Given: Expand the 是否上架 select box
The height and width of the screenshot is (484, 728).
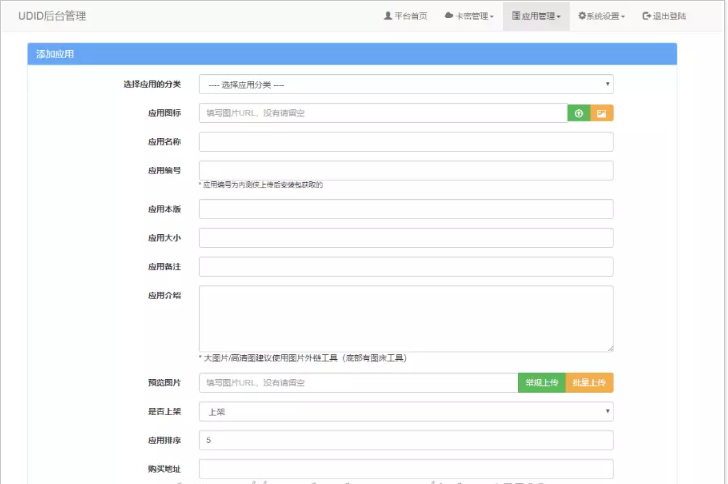Looking at the screenshot, I should click(406, 411).
